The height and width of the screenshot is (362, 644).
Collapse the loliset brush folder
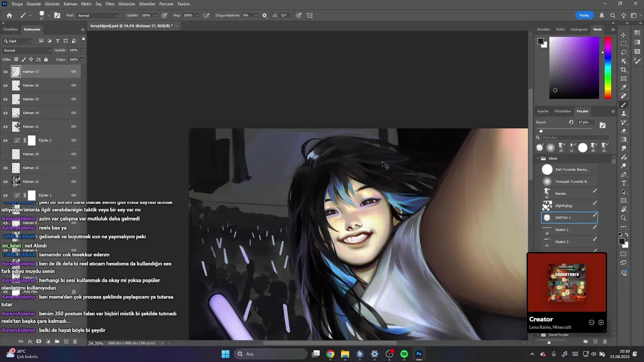coord(538,158)
